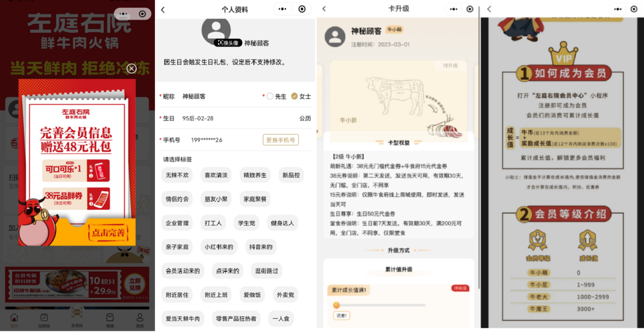Choose the 会员活动来的 tag
Screen dimensions: 644x333
coord(182,270)
